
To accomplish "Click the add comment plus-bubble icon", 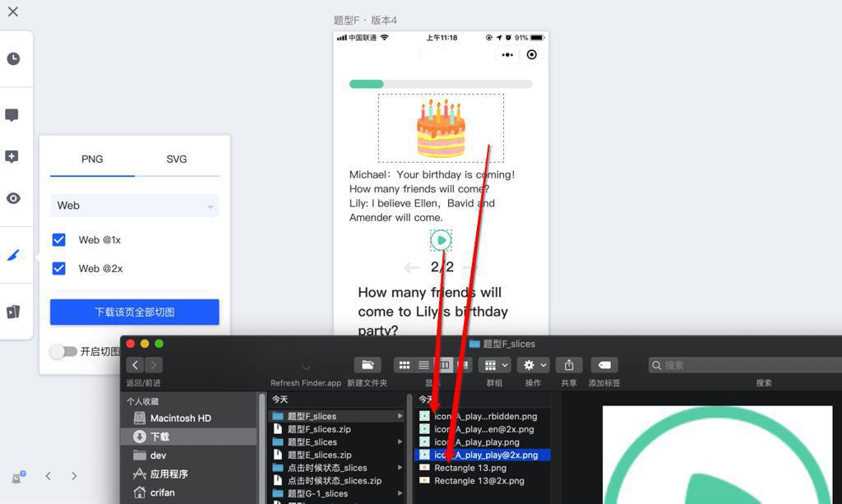I will pyautogui.click(x=12, y=157).
